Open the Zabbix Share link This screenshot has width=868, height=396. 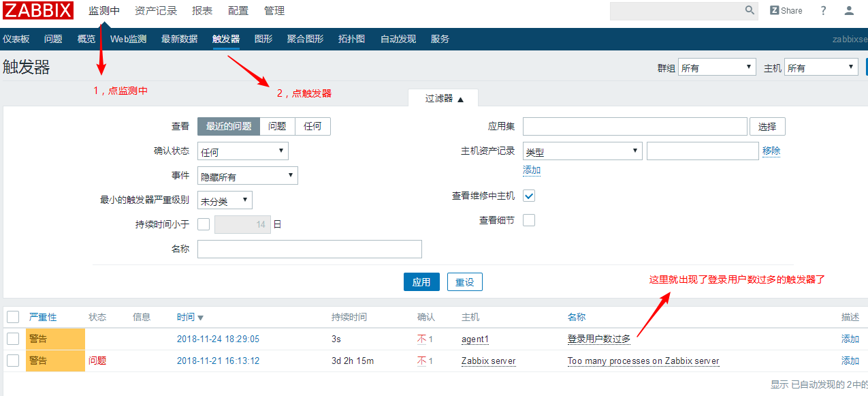pyautogui.click(x=786, y=10)
